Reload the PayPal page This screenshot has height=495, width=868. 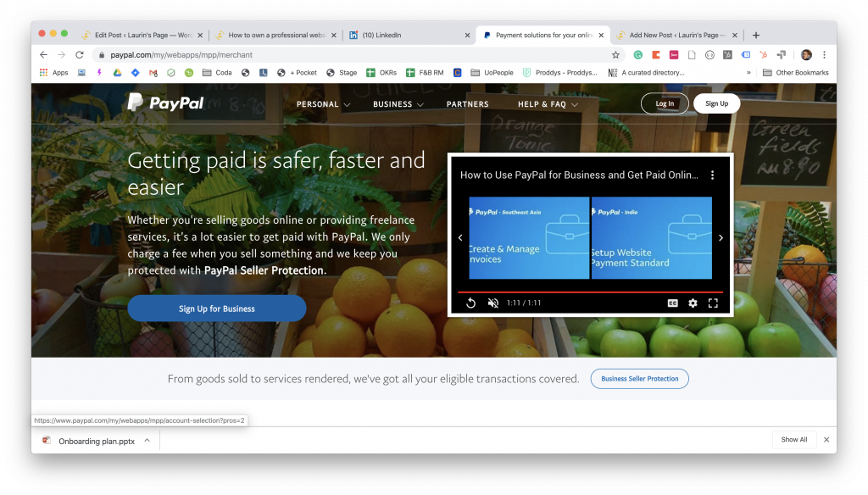pyautogui.click(x=80, y=55)
